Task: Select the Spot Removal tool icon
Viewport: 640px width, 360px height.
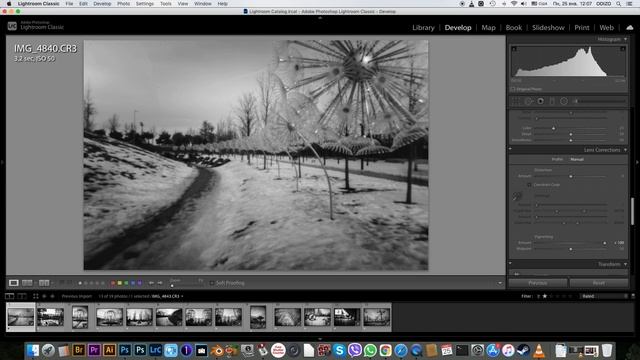Action: tap(529, 101)
